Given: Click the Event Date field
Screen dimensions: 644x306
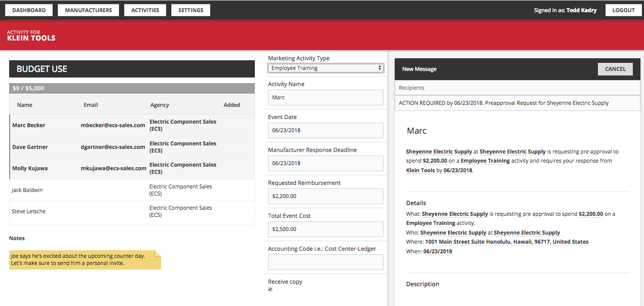Looking at the screenshot, I should tap(326, 130).
